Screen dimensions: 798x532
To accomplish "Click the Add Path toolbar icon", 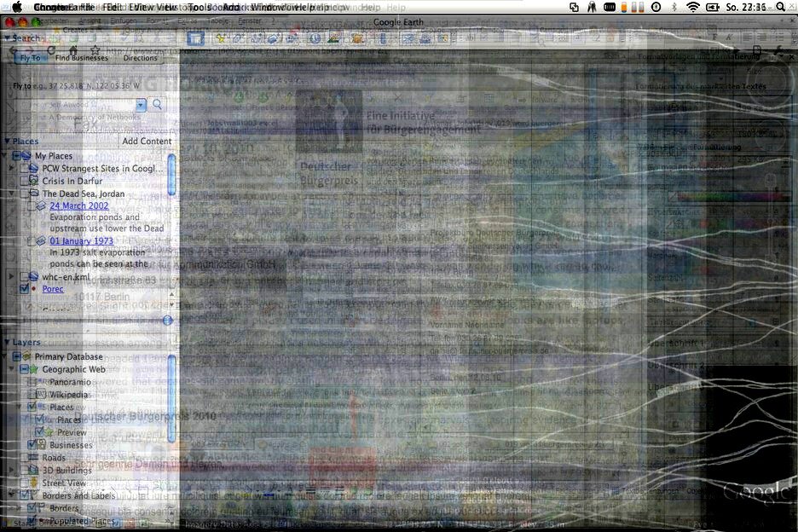I will tap(257, 38).
